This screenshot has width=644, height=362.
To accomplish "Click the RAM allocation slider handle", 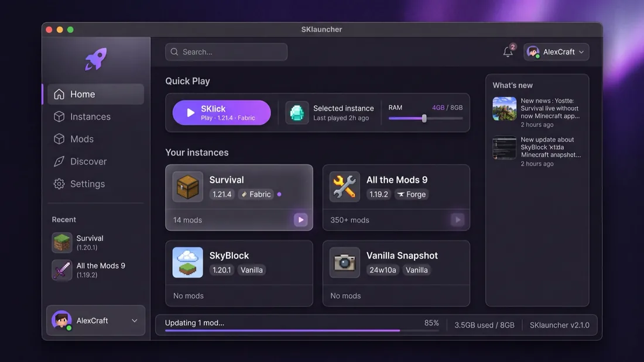I will tap(424, 119).
